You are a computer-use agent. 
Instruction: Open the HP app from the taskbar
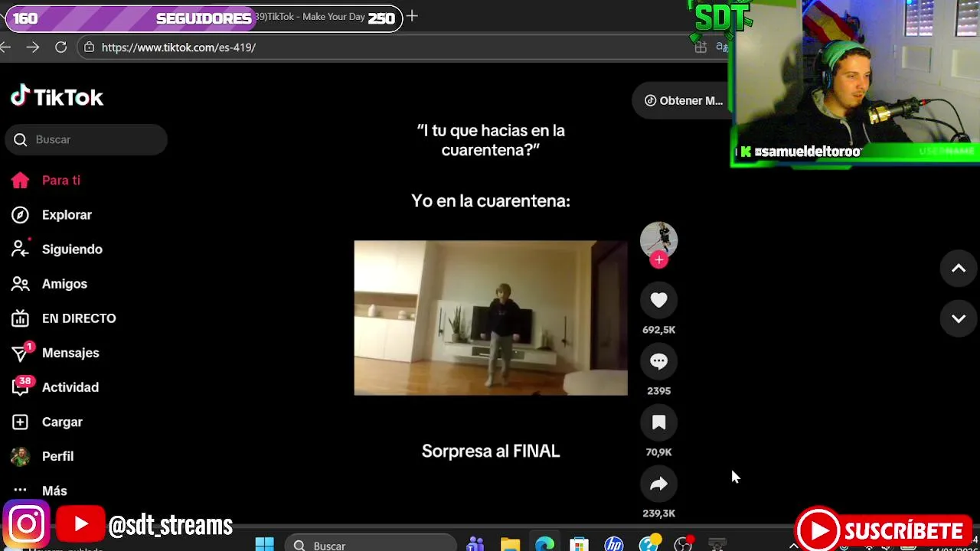(x=613, y=544)
